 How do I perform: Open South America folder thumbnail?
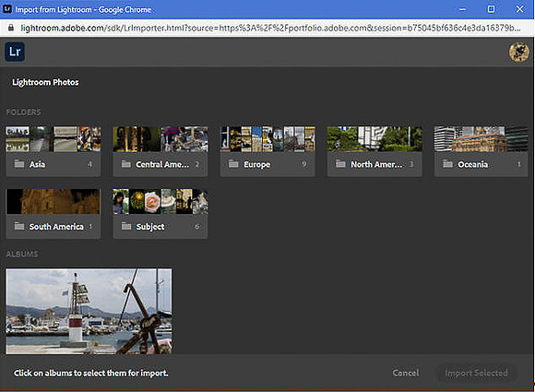click(x=53, y=202)
